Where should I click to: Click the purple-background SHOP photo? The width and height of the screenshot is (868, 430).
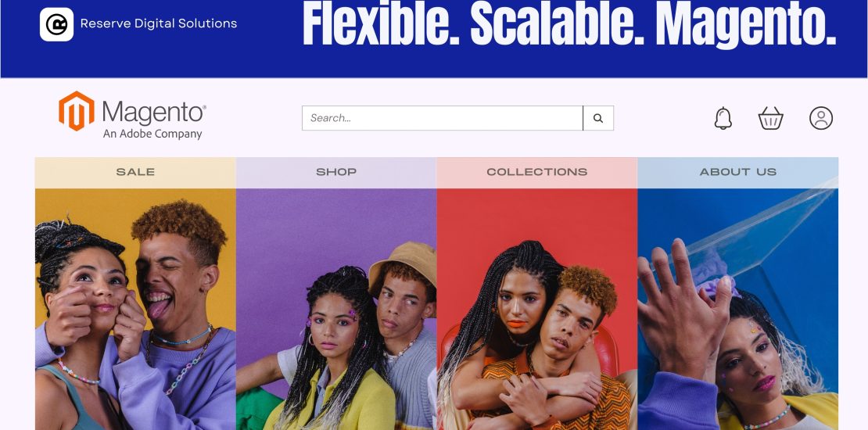pyautogui.click(x=336, y=309)
